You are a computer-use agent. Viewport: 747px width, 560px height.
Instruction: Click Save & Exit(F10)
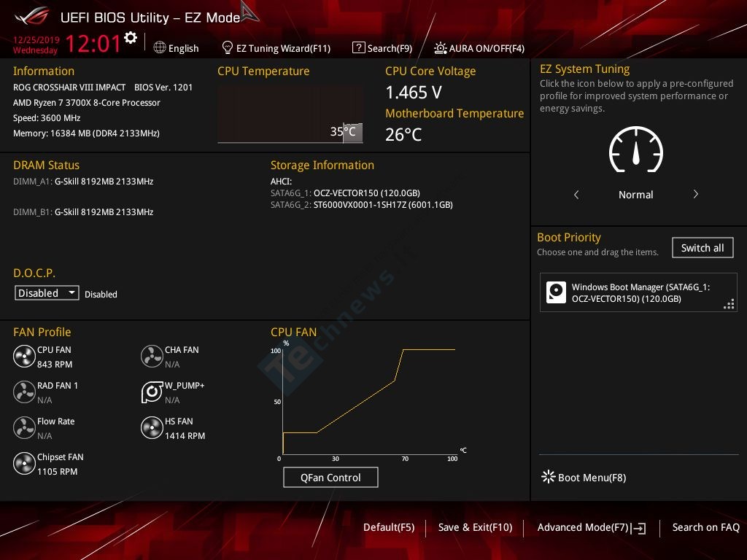[x=475, y=527]
